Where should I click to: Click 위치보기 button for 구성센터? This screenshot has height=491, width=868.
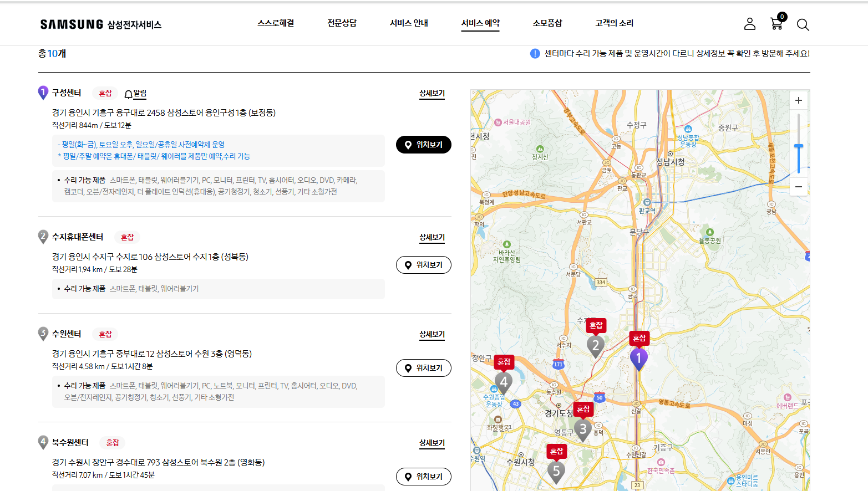click(x=424, y=145)
